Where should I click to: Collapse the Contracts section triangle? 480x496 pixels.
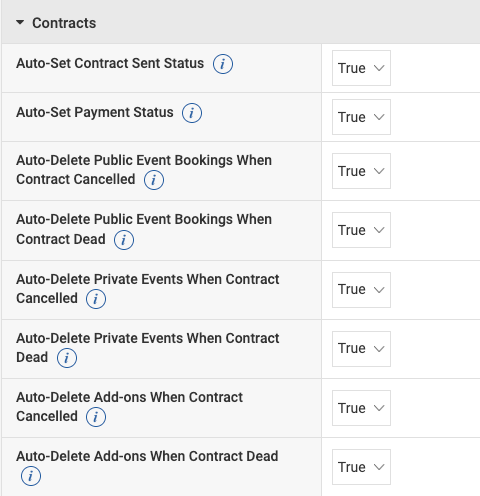20,23
